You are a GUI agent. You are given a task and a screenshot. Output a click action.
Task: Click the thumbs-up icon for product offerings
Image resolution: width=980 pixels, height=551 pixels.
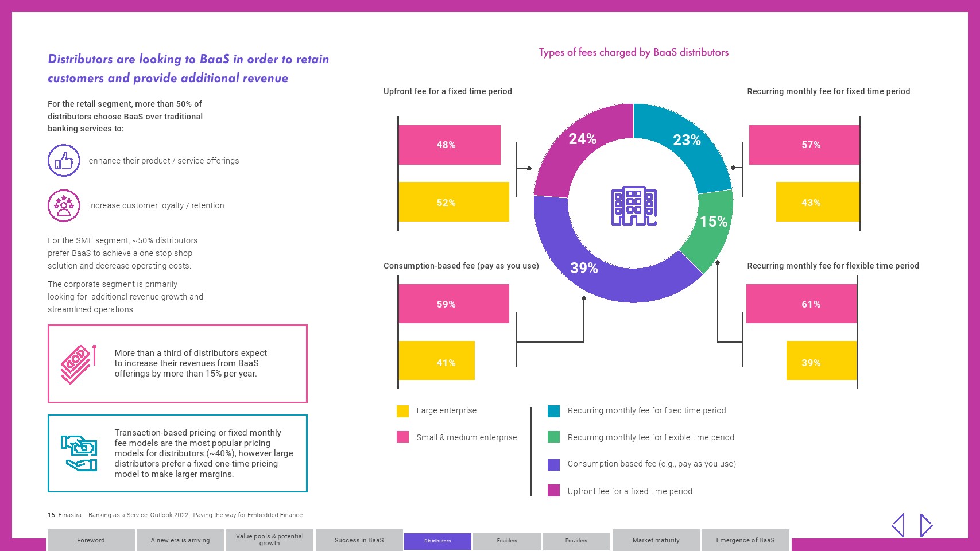[x=64, y=160]
